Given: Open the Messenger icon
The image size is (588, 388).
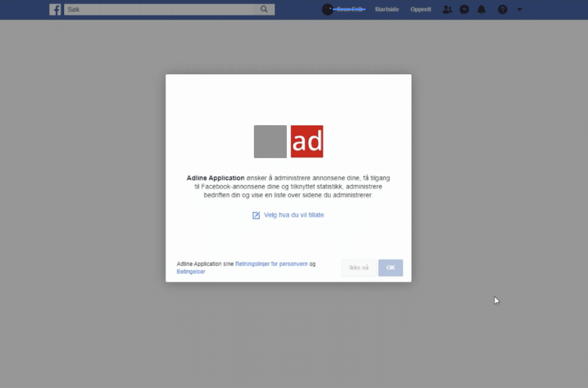Looking at the screenshot, I should (x=464, y=9).
